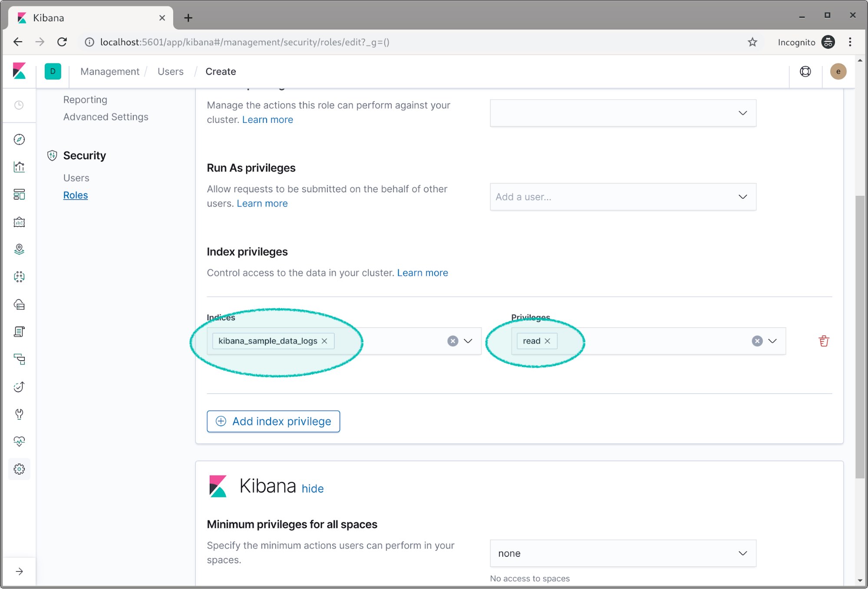The width and height of the screenshot is (868, 589).
Task: Open the Roles menu item
Action: [x=76, y=195]
